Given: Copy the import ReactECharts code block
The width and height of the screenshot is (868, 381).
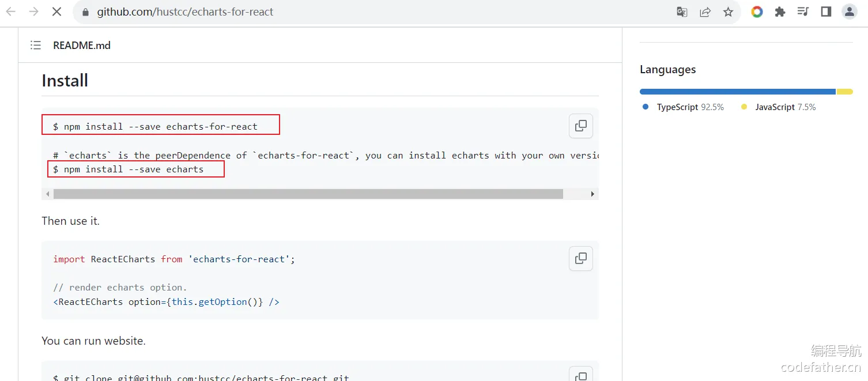Looking at the screenshot, I should (581, 258).
